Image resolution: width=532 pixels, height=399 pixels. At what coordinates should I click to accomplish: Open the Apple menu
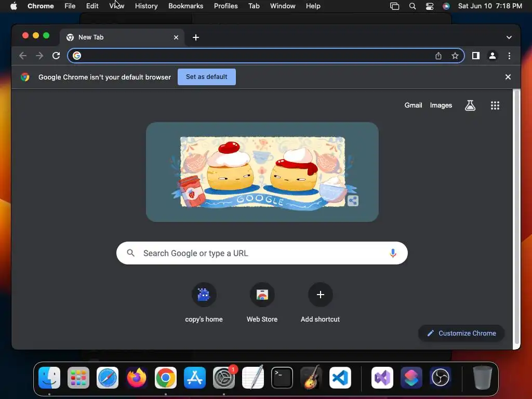click(14, 6)
